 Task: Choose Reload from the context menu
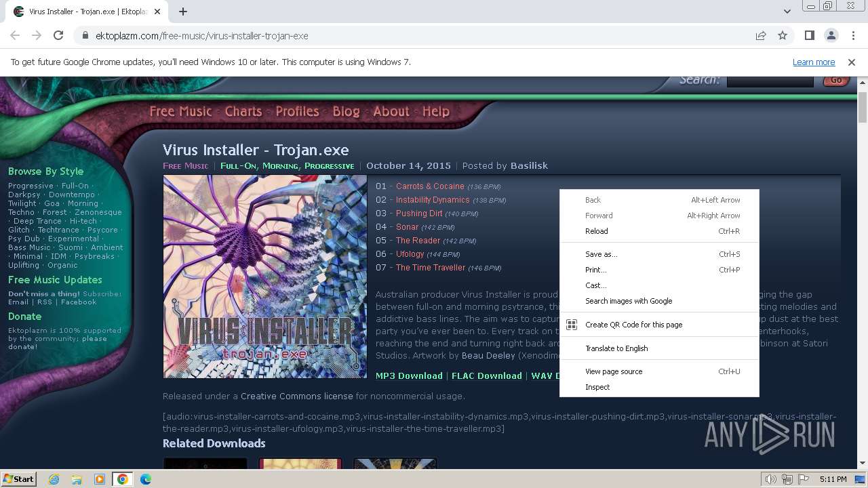pyautogui.click(x=659, y=231)
